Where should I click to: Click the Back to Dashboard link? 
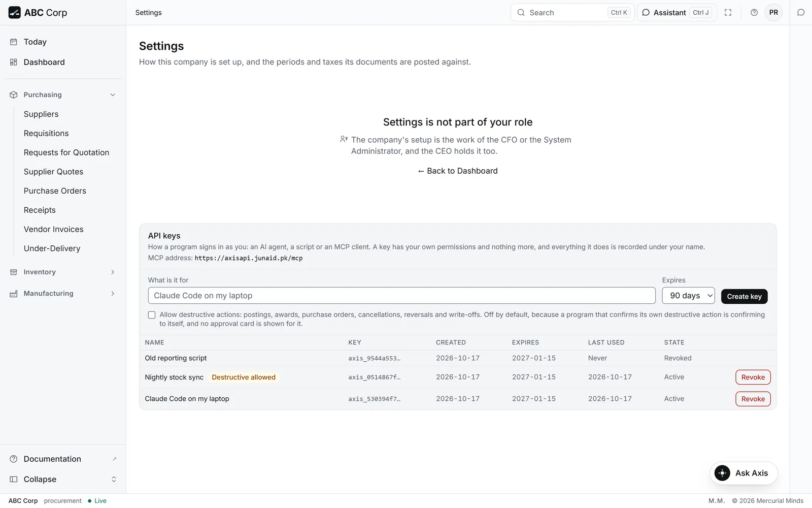coord(457,171)
